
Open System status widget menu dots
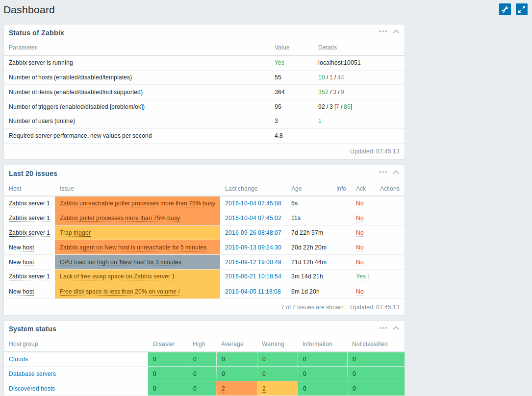coord(383,328)
